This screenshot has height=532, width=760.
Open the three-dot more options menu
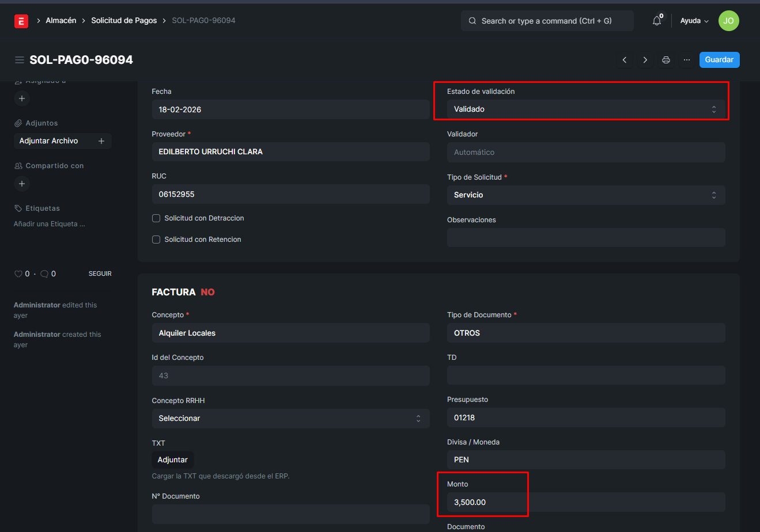687,60
